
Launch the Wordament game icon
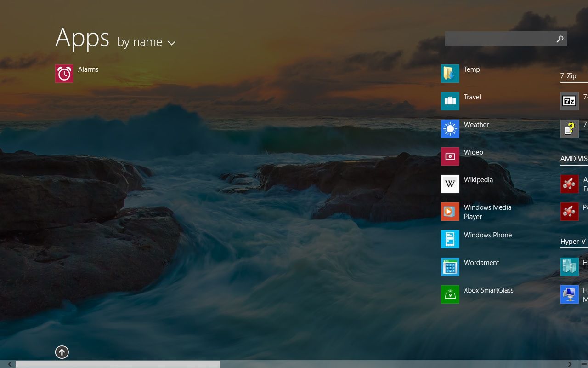[450, 267]
